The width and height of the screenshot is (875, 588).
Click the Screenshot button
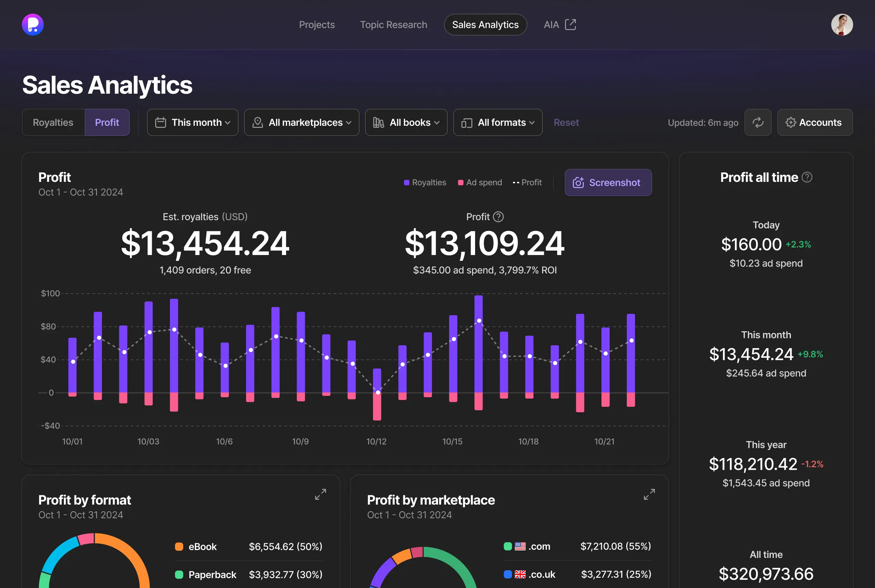608,182
